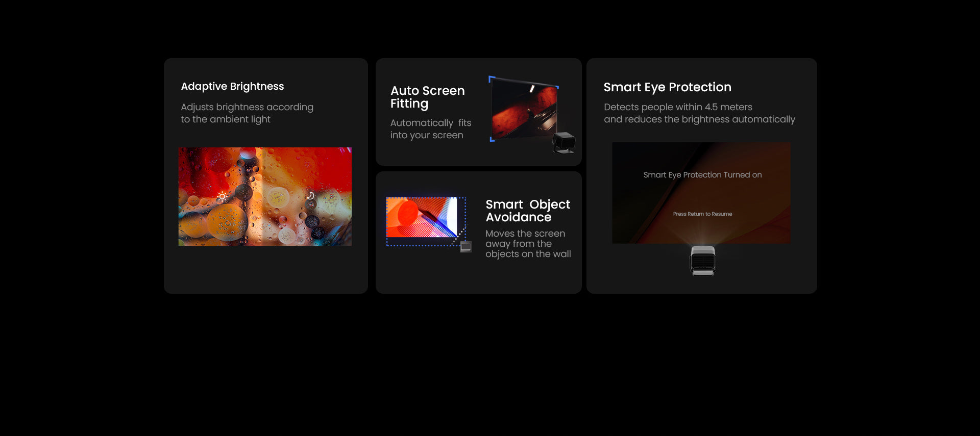The width and height of the screenshot is (980, 436).
Task: Click 'Automatically fits into your screen' text
Action: pyautogui.click(x=431, y=129)
